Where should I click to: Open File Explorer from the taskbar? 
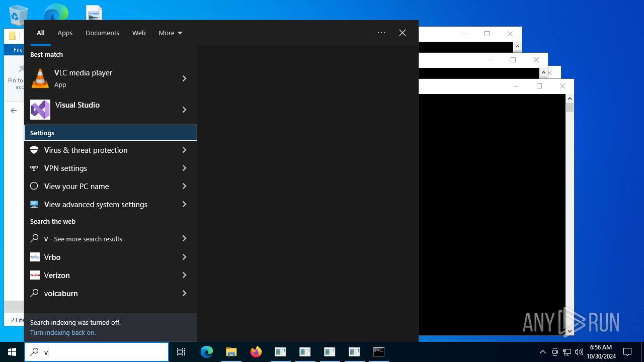pyautogui.click(x=231, y=352)
